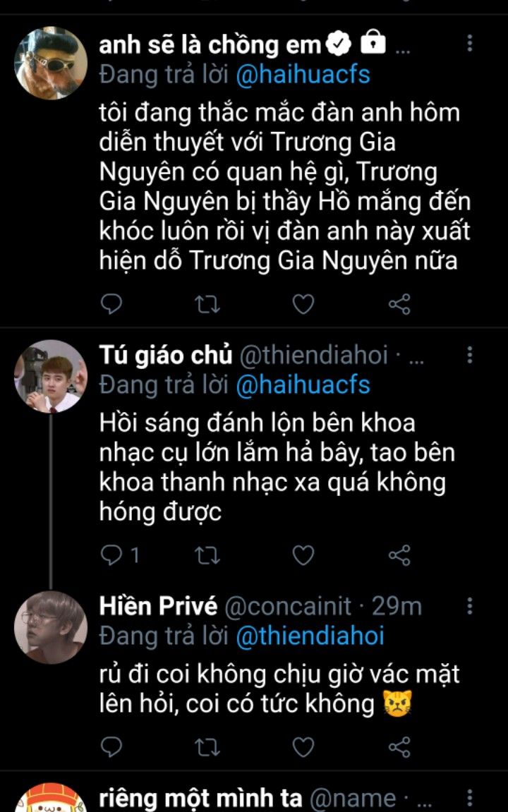Share Tú giáo chủ's tweet
The image size is (508, 812).
coord(399,556)
